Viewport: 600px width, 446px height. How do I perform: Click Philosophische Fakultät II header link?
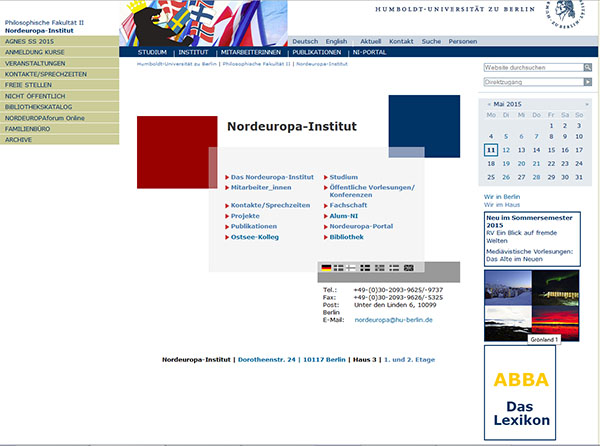[44, 23]
